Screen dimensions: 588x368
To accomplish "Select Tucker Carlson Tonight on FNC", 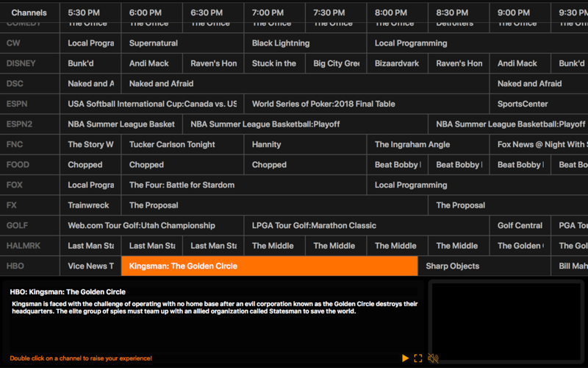I will [x=182, y=144].
